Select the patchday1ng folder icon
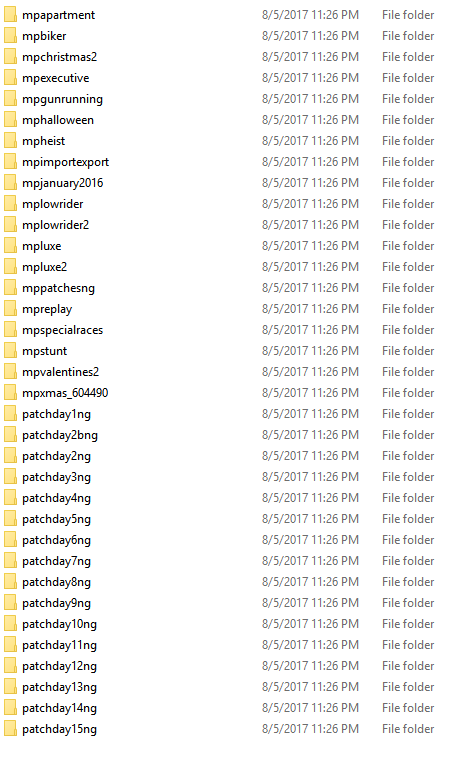 pyautogui.click(x=10, y=414)
